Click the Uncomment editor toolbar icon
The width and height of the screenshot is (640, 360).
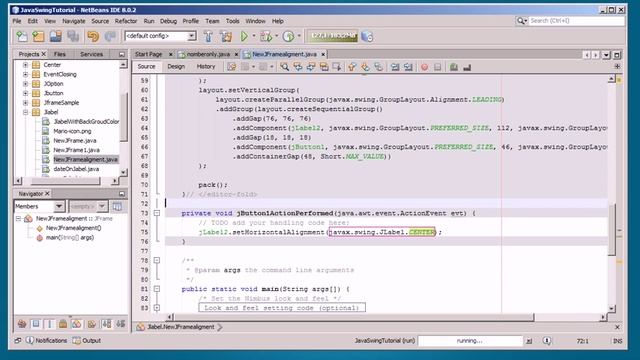(x=467, y=67)
